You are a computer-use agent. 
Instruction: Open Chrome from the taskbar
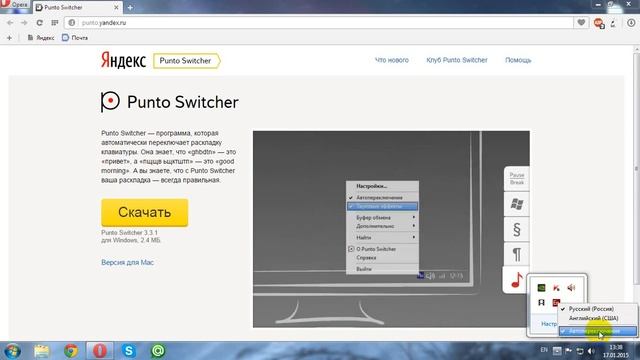point(71,351)
